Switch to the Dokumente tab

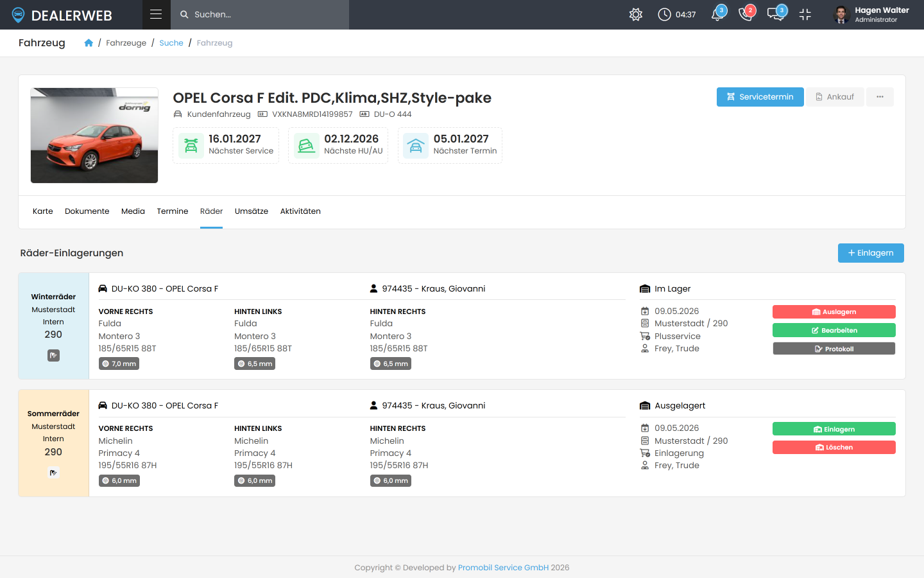tap(87, 211)
